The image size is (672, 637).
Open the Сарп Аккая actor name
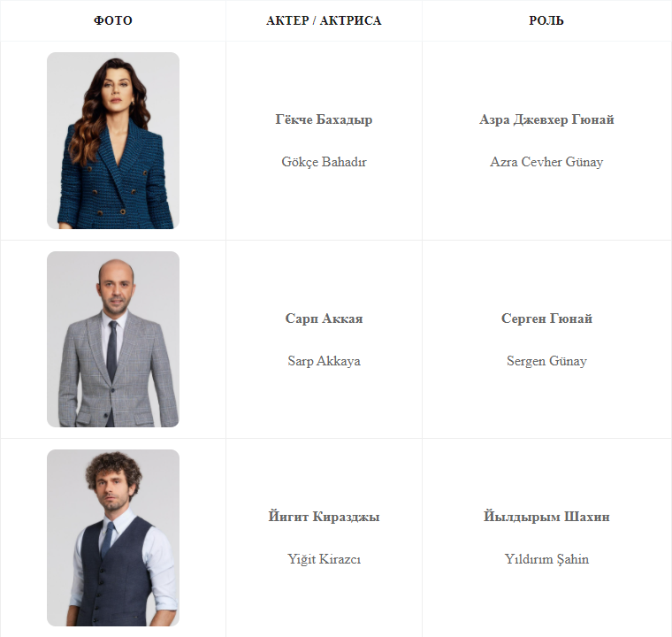pos(324,318)
